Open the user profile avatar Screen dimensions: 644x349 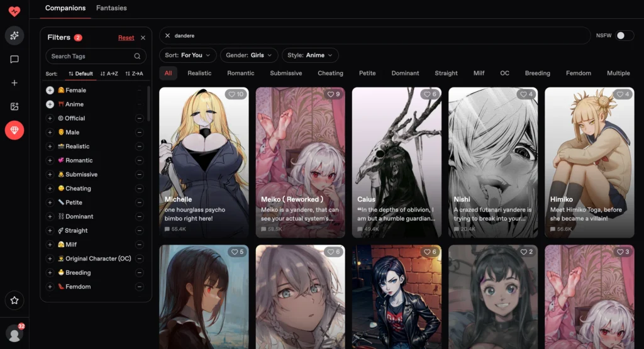tap(15, 334)
